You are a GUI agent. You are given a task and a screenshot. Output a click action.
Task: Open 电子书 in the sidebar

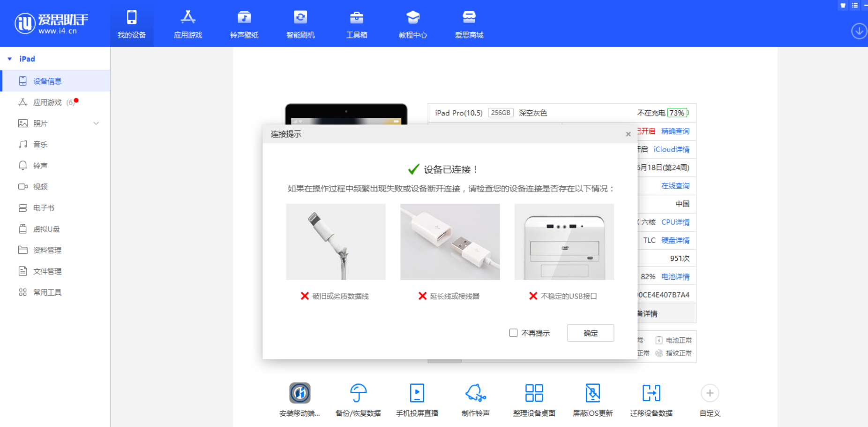(55, 208)
